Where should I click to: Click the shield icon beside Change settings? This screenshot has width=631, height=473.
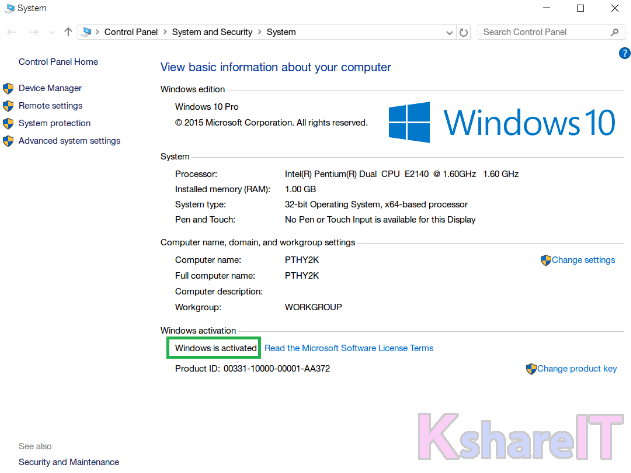(546, 260)
